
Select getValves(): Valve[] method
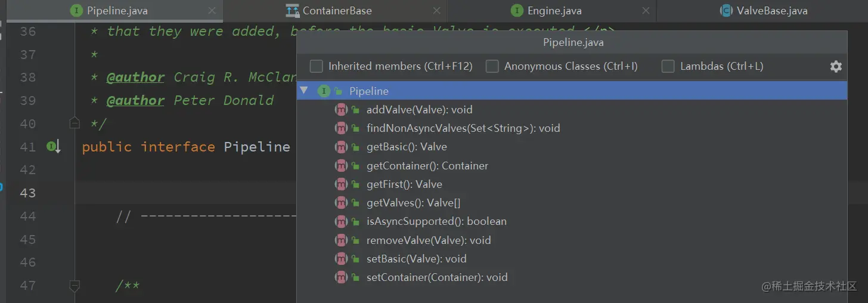coord(413,203)
